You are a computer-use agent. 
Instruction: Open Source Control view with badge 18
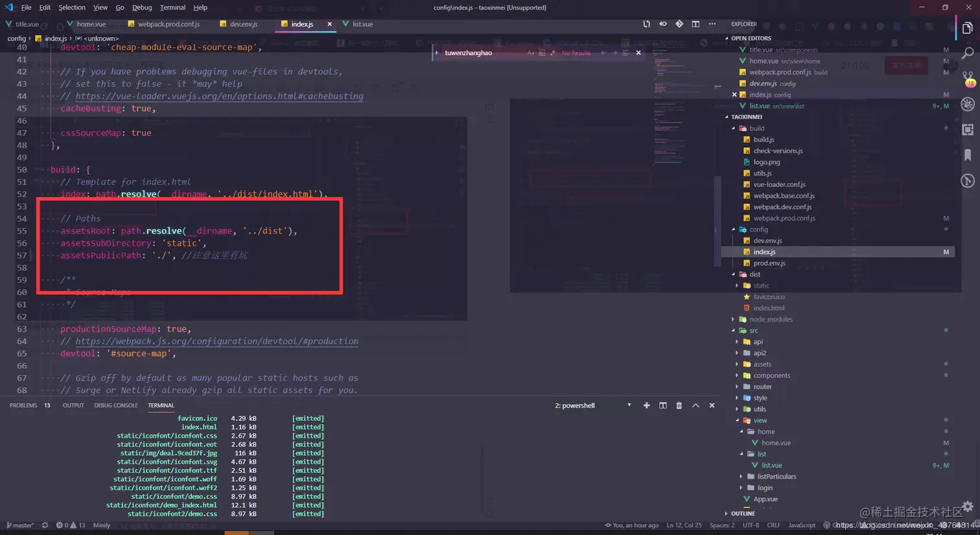tap(968, 78)
